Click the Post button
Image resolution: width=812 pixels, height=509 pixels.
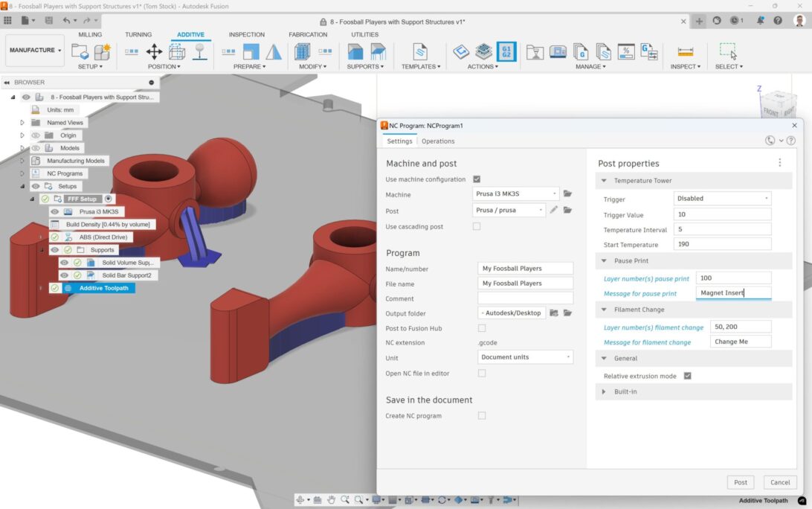[740, 482]
